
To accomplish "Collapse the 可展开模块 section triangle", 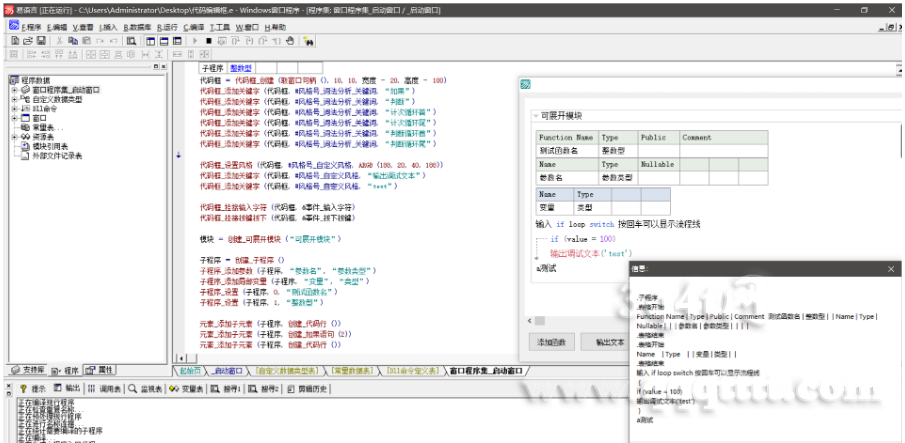I will [535, 115].
